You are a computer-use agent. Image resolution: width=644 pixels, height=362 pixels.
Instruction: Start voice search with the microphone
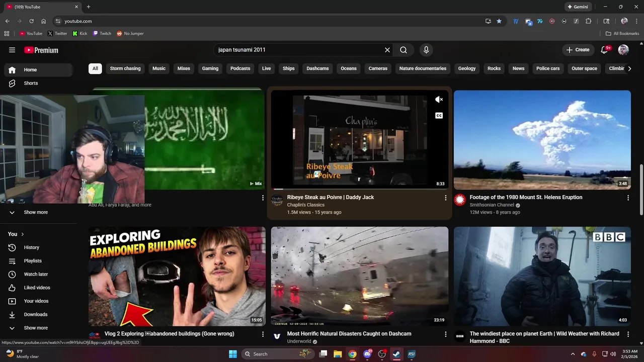tap(426, 50)
